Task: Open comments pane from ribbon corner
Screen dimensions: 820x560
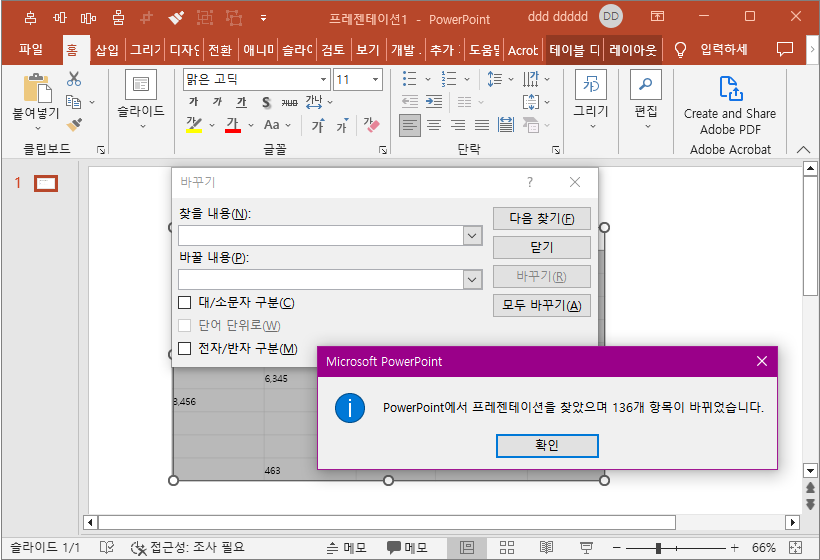Action: click(784, 49)
